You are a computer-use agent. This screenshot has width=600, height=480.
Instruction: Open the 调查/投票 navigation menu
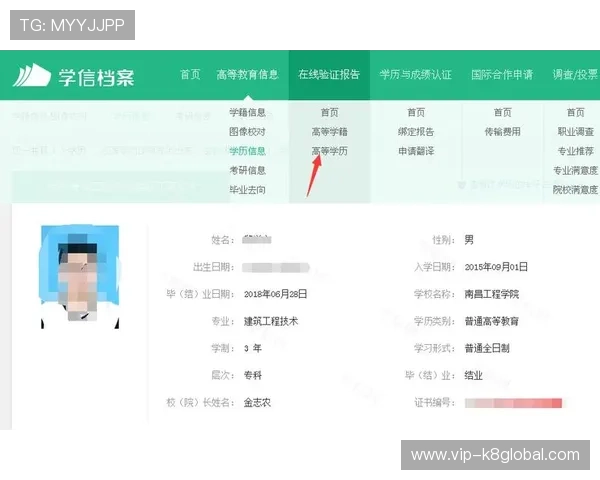(575, 74)
